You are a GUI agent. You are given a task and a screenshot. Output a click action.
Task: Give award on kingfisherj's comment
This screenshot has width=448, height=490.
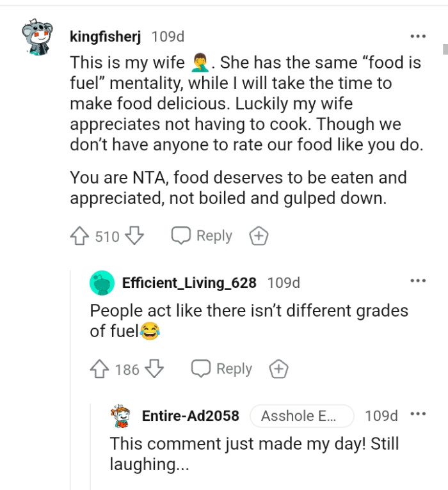(258, 237)
